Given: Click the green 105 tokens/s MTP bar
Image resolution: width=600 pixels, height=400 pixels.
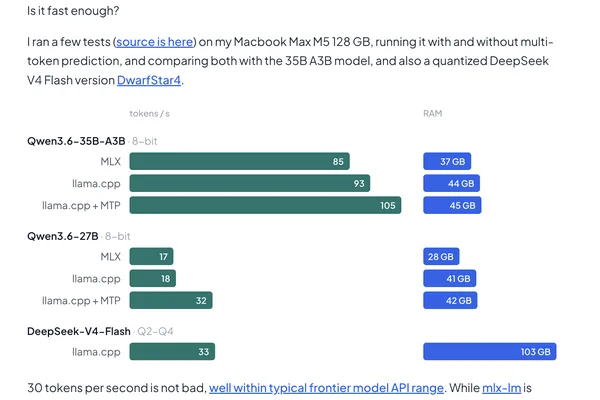Looking at the screenshot, I should click(x=265, y=205).
